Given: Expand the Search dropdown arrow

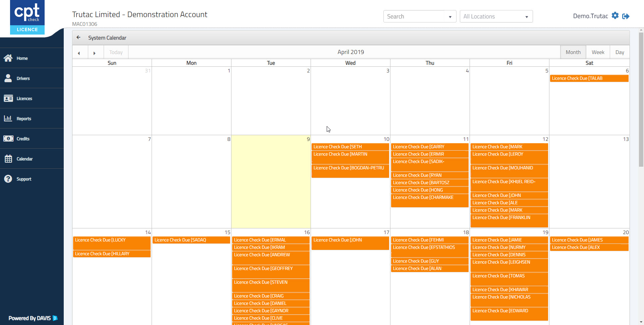Looking at the screenshot, I should [x=450, y=17].
